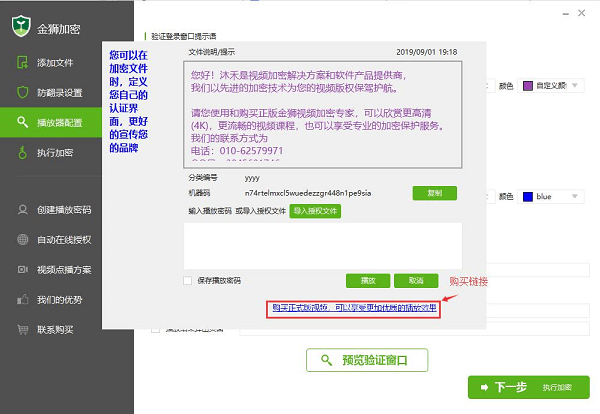Open the 自定义颜色 color dropdown
Screen dimensions: 600x414
coord(551,86)
